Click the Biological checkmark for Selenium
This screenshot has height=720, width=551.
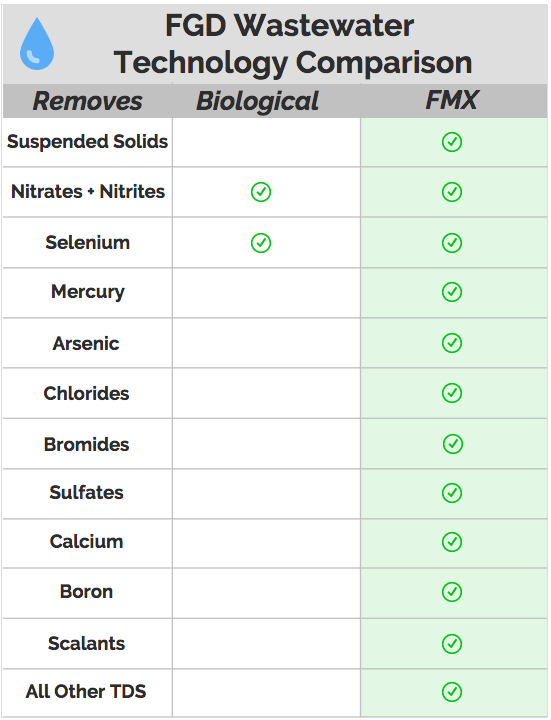[261, 243]
